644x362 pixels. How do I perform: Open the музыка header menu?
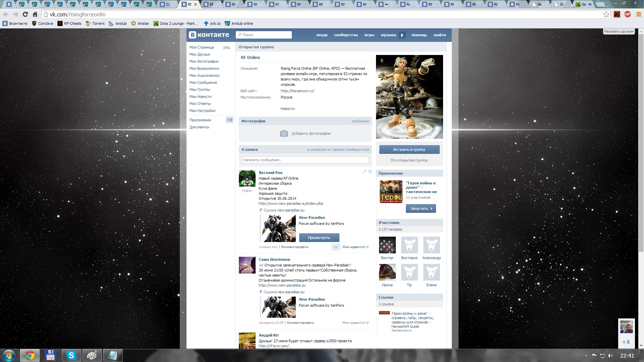[x=388, y=35]
